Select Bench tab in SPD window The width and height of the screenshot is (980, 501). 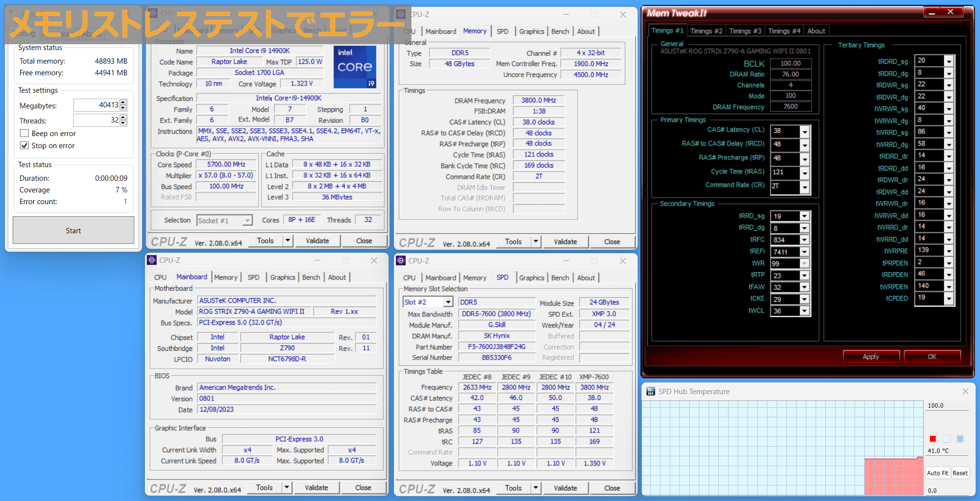pos(560,278)
